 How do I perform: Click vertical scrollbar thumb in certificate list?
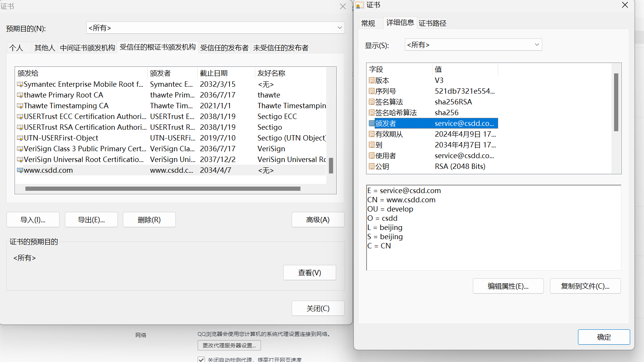pyautogui.click(x=331, y=165)
